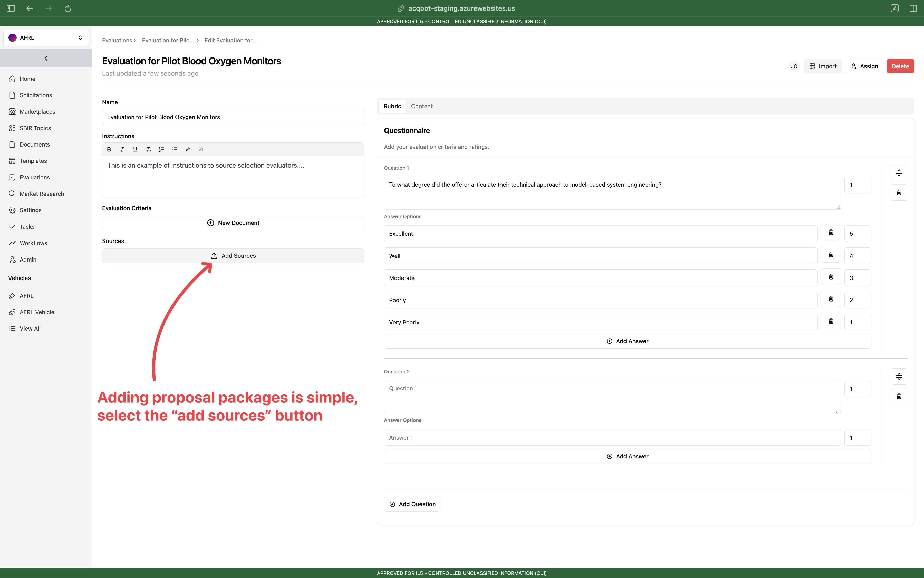This screenshot has height=578, width=924.
Task: Click the Question 1 text box
Action: point(612,193)
